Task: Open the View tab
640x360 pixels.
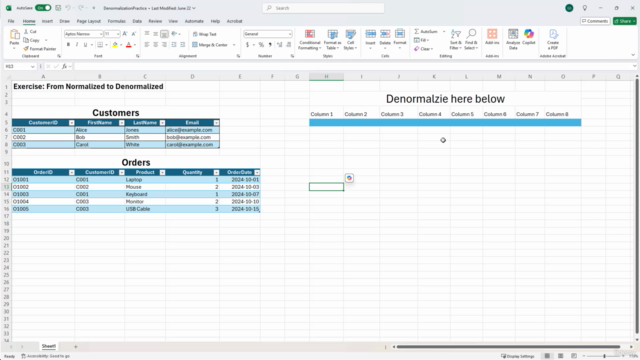Action: [173, 21]
